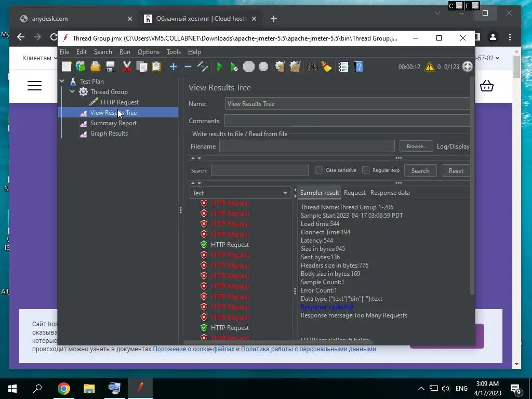The image size is (532, 399).
Task: Open the Function Helper dialog icon
Action: pos(343,66)
